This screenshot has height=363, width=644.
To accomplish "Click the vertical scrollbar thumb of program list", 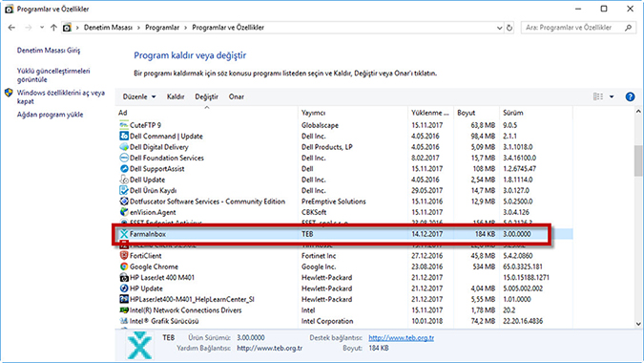I will (638, 160).
